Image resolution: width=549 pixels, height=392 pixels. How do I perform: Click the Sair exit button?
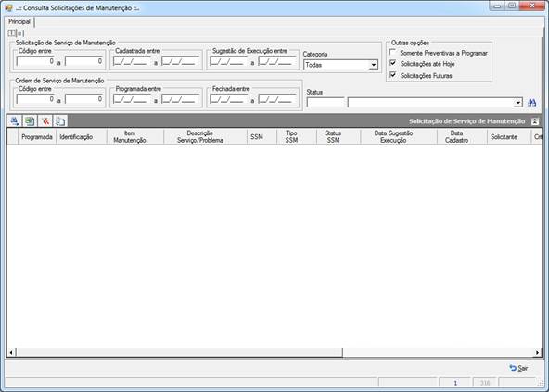pyautogui.click(x=519, y=368)
